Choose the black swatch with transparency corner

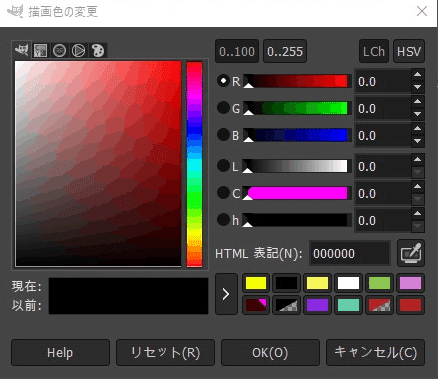click(287, 305)
